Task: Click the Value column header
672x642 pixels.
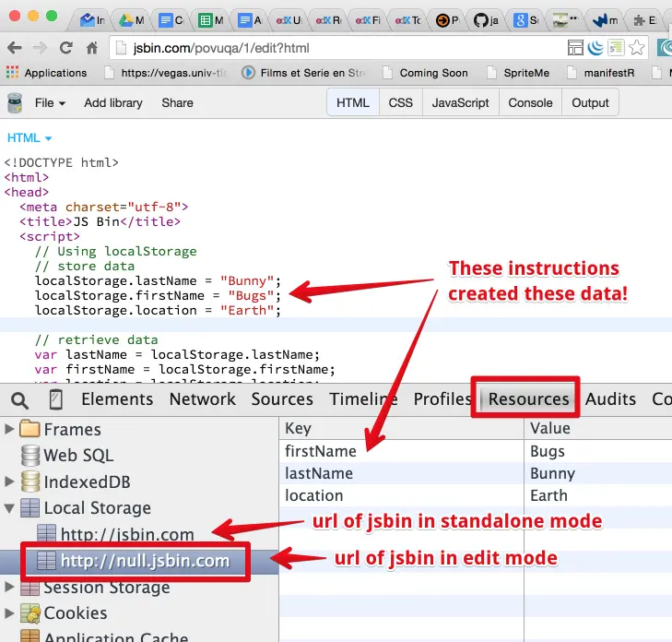Action: [x=598, y=428]
